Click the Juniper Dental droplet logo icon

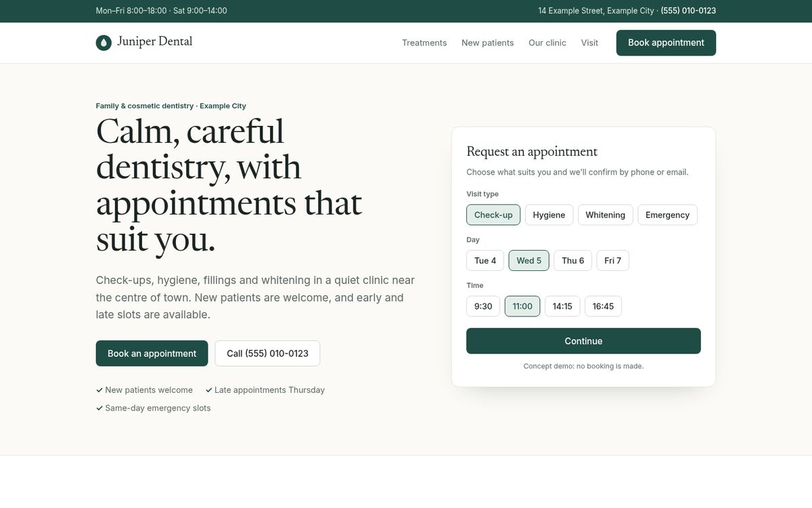[x=104, y=43]
